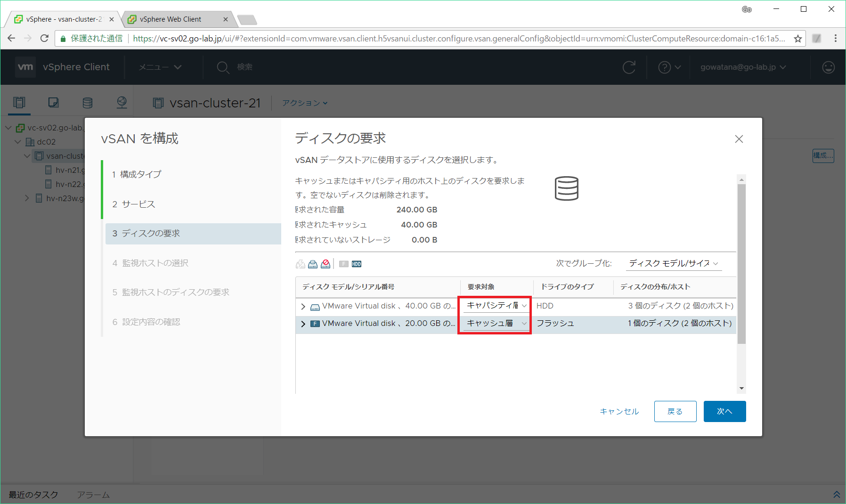This screenshot has height=504, width=846.
Task: Click the scrollbar up arrow in dialog
Action: [x=742, y=179]
